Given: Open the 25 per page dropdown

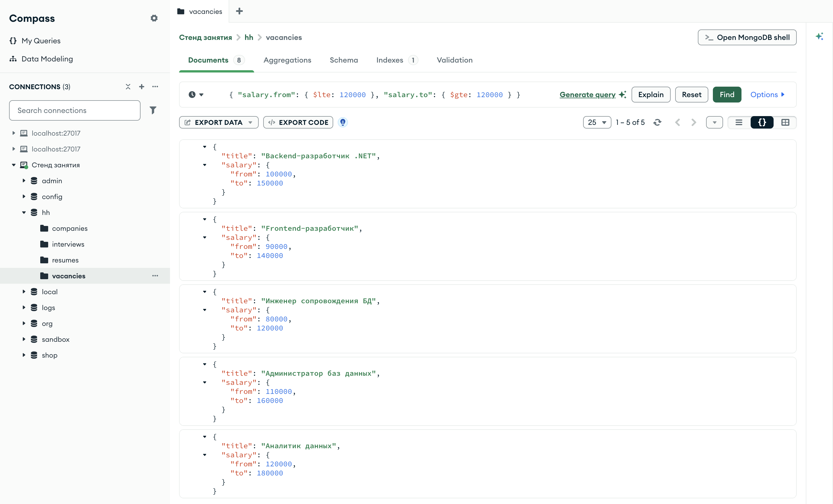Looking at the screenshot, I should click(x=597, y=122).
